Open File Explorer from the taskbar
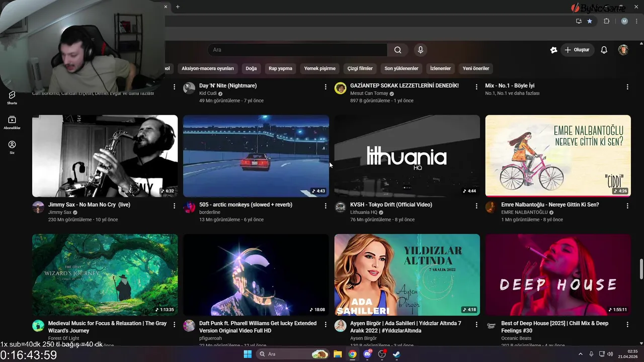This screenshot has height=362, width=644. pyautogui.click(x=338, y=354)
